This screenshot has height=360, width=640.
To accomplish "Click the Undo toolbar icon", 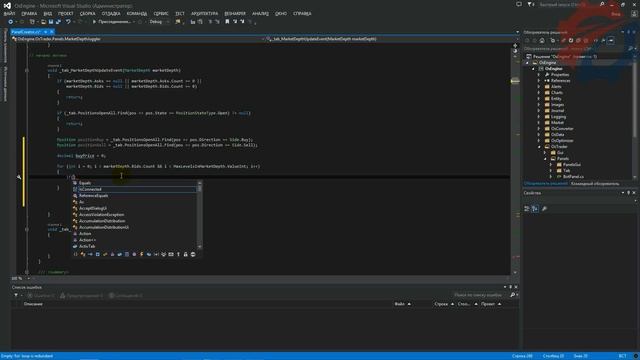I will [x=68, y=22].
